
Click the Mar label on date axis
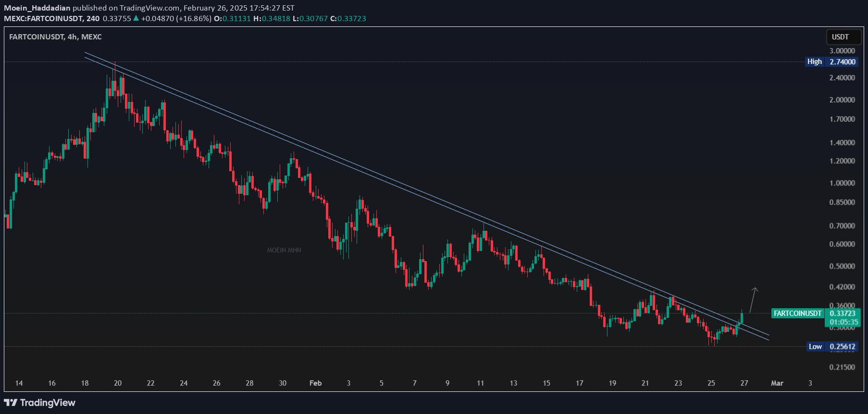tap(777, 383)
